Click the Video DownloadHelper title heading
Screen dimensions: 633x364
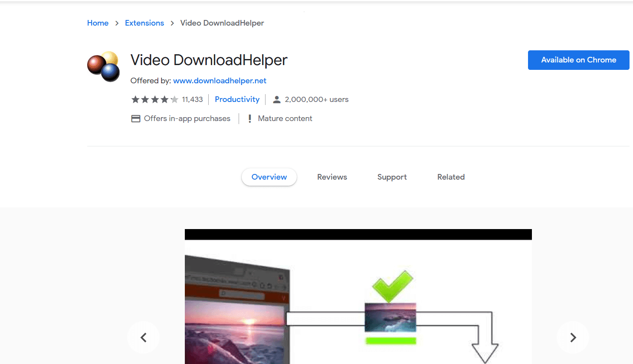209,60
